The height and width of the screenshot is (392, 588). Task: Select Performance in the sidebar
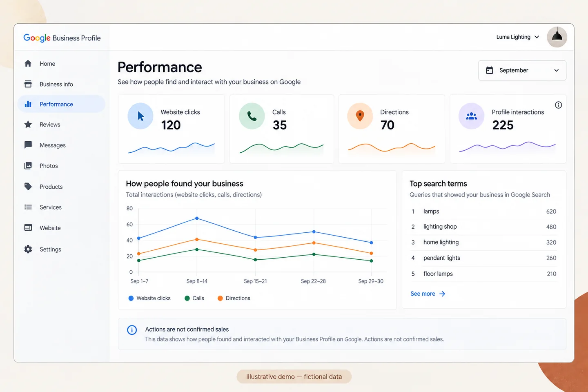click(61, 104)
